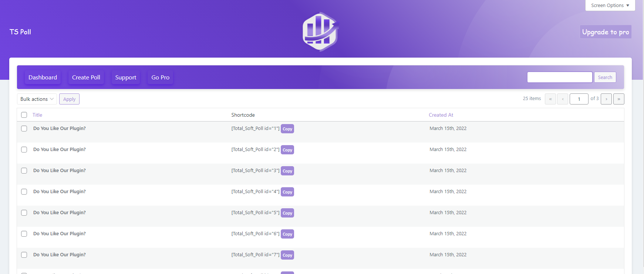Check the poll with shortcode id="4"
This screenshot has height=274, width=644.
click(x=24, y=192)
